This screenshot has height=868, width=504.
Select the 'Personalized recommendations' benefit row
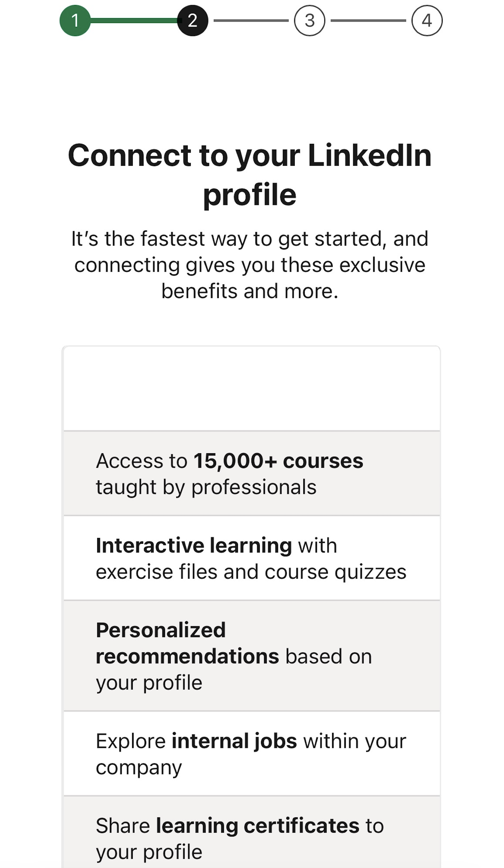[x=252, y=655]
